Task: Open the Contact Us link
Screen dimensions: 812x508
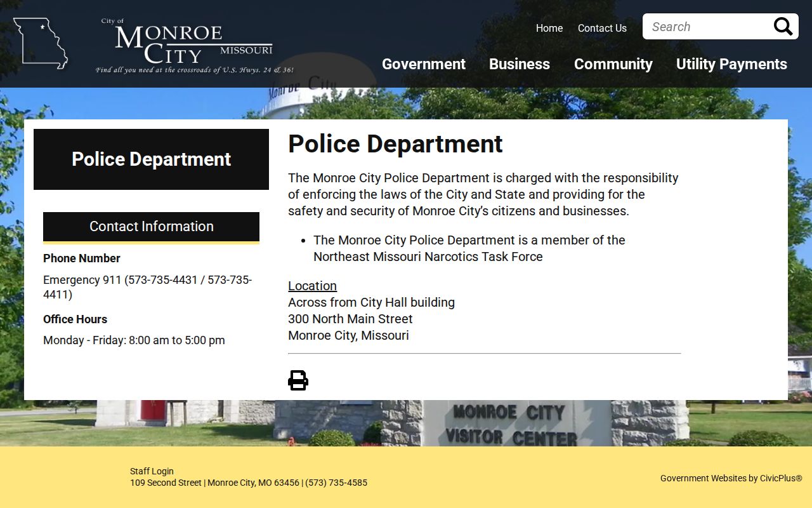Action: tap(602, 28)
